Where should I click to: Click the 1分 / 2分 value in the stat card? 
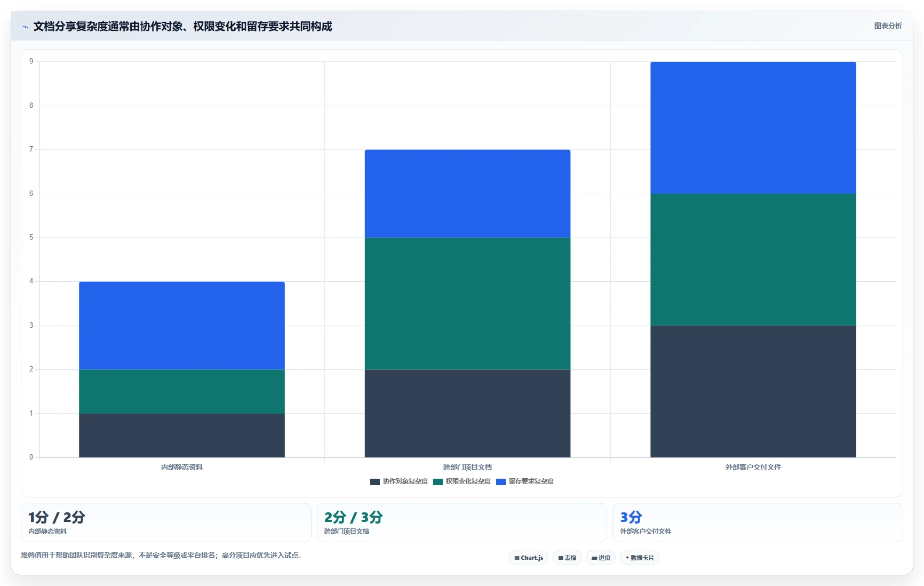(57, 517)
